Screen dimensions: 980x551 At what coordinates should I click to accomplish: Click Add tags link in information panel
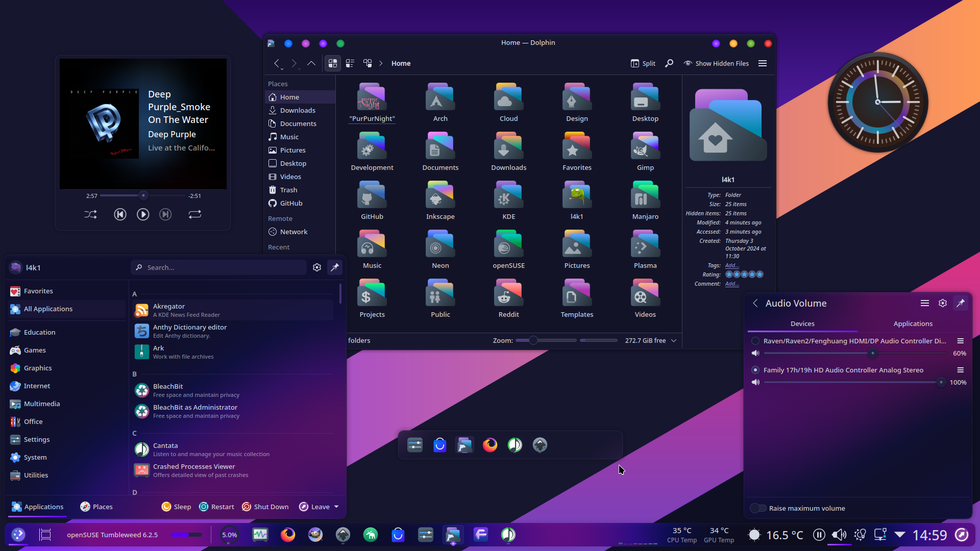732,265
